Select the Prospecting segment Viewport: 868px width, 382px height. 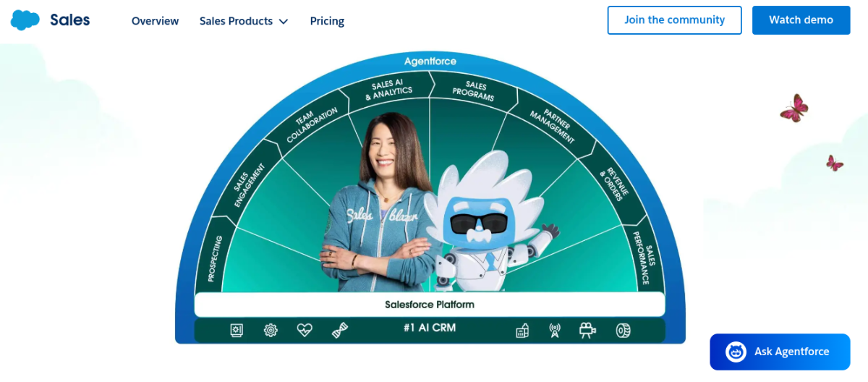point(216,259)
